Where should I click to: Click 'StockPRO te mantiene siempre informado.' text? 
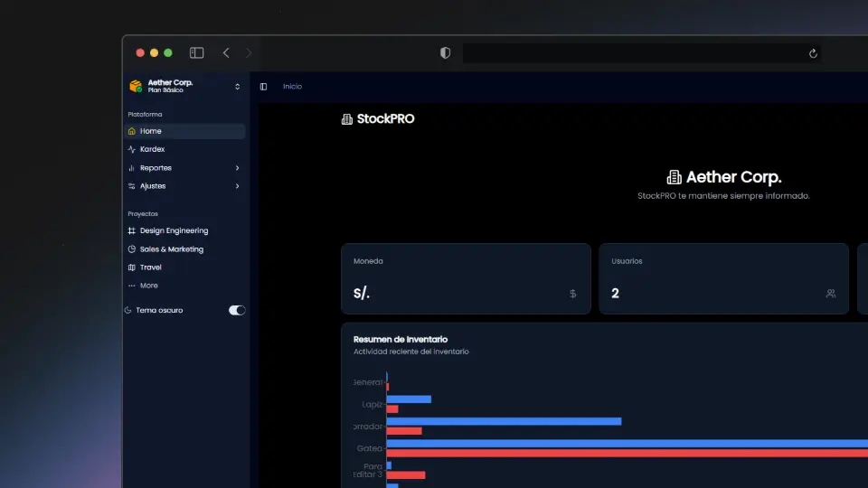pos(723,196)
